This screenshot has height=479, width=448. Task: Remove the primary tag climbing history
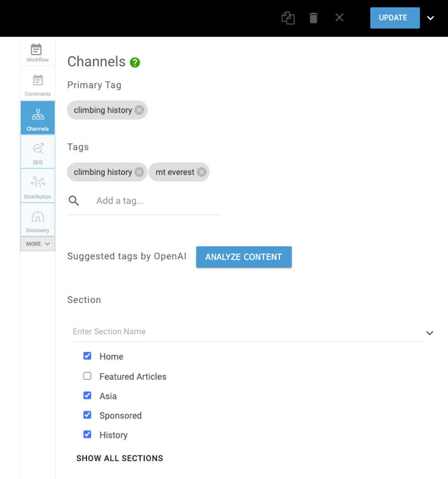point(139,110)
